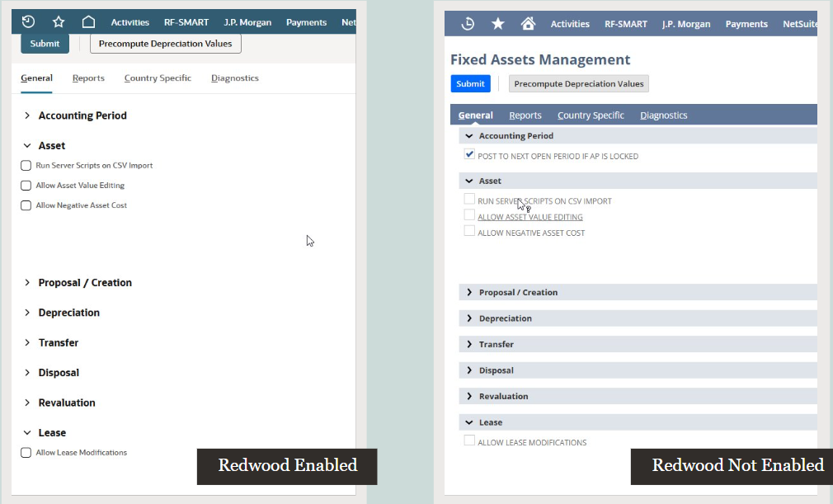Screen dimensions: 833x504
Task: Check Allow Negative Asset Cost
Action: [26, 205]
